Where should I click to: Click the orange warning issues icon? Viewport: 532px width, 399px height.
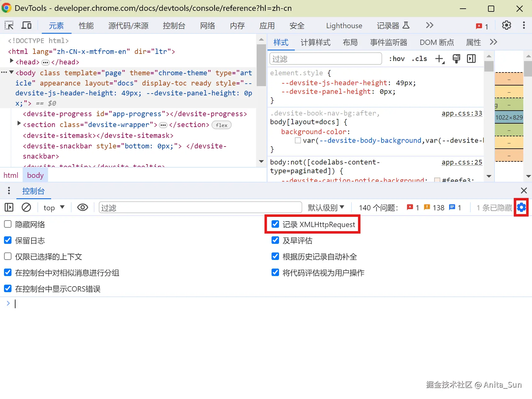[427, 207]
